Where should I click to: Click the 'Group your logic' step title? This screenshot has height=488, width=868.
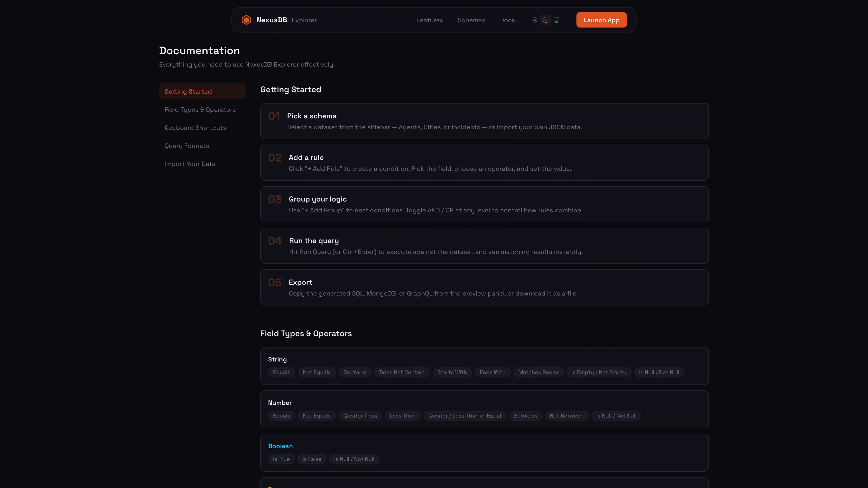(x=317, y=199)
